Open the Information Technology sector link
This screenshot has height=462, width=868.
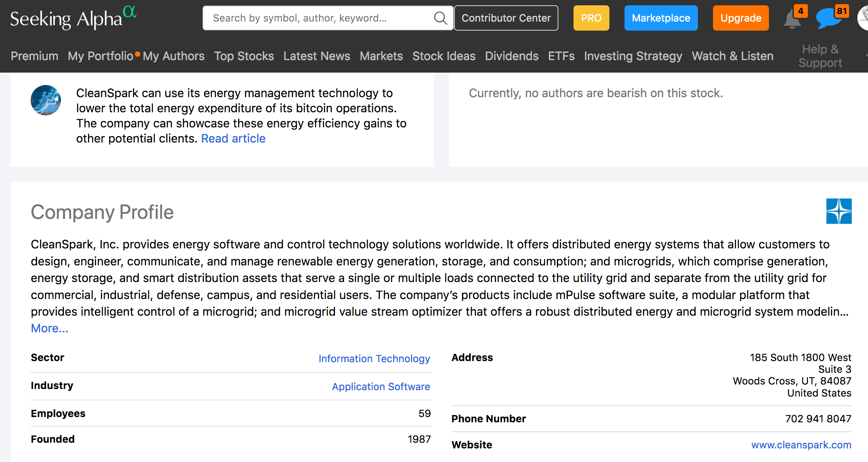point(374,358)
